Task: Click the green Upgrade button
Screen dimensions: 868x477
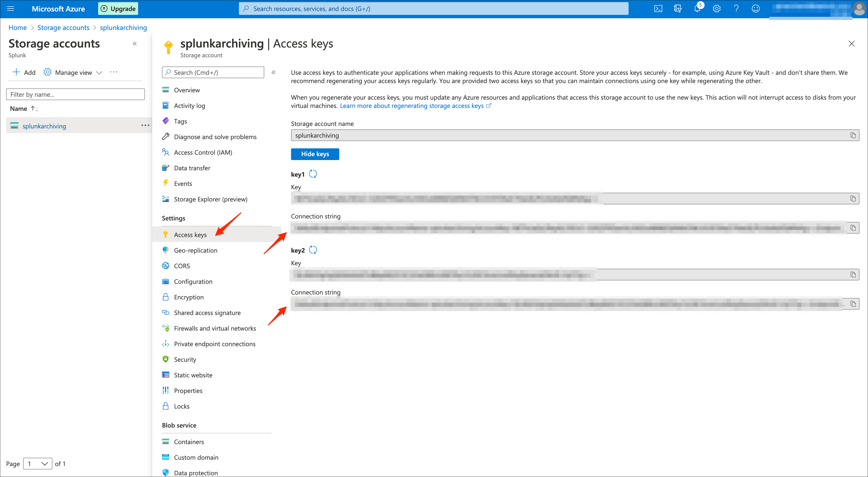Action: click(118, 9)
